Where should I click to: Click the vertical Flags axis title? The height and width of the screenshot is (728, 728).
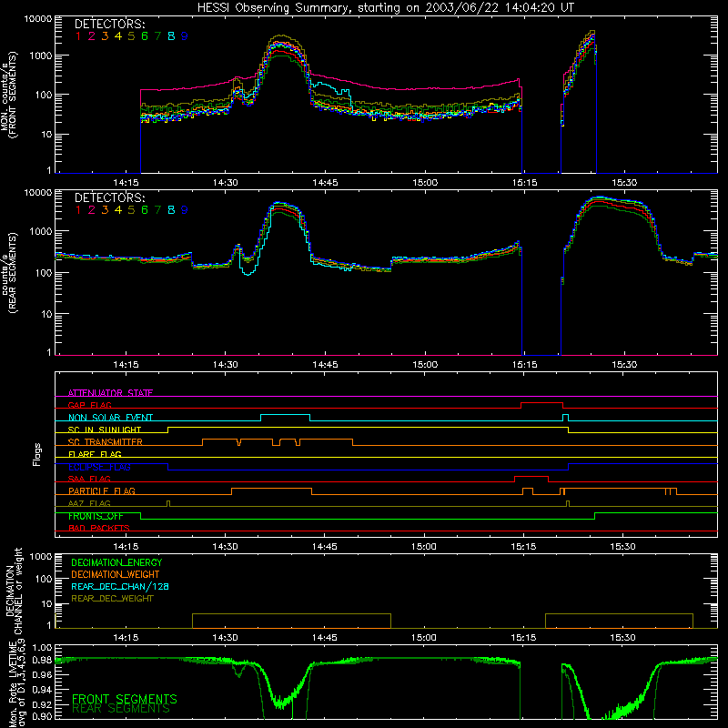pos(37,454)
